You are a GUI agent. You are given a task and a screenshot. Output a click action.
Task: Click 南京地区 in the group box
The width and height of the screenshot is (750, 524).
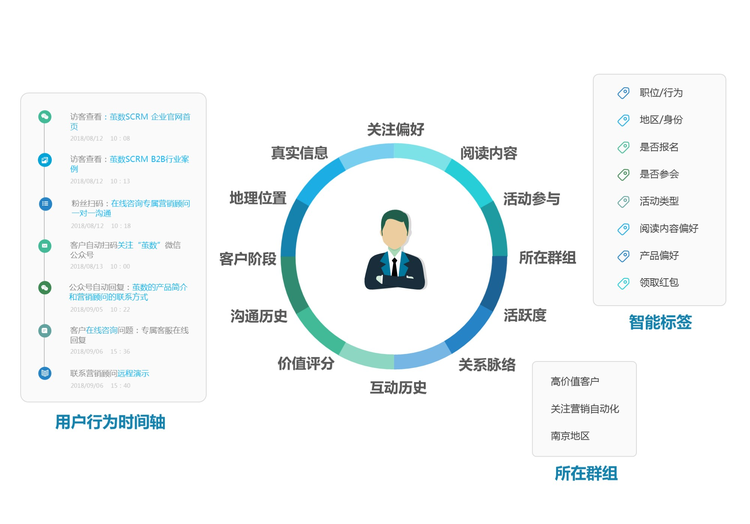[570, 436]
